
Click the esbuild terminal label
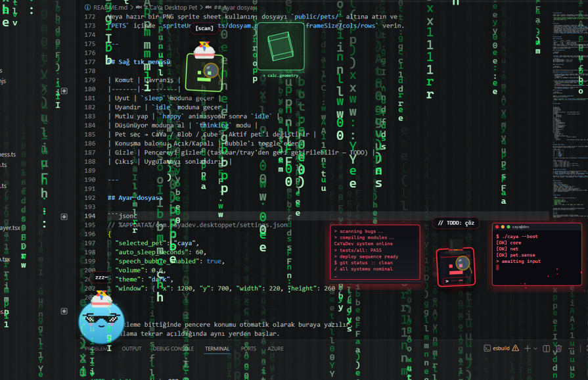pos(501,348)
